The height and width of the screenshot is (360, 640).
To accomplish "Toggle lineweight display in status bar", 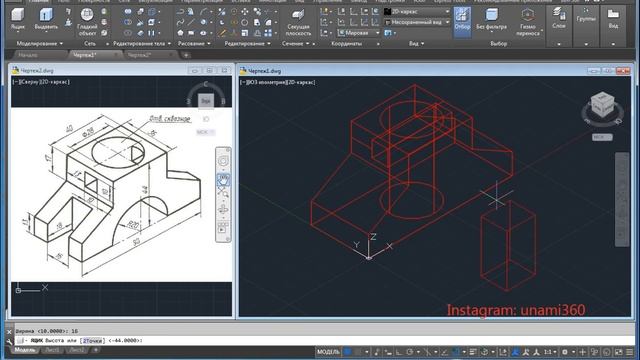I will coord(473,352).
